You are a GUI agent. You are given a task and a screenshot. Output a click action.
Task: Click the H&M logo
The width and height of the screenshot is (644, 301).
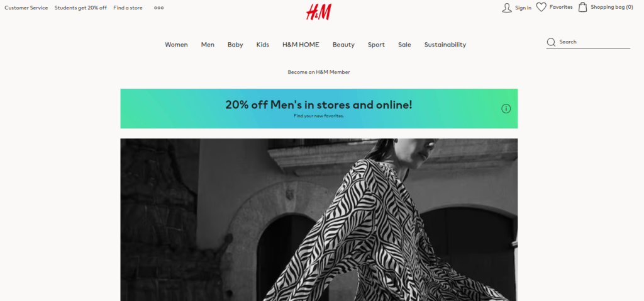tap(318, 12)
